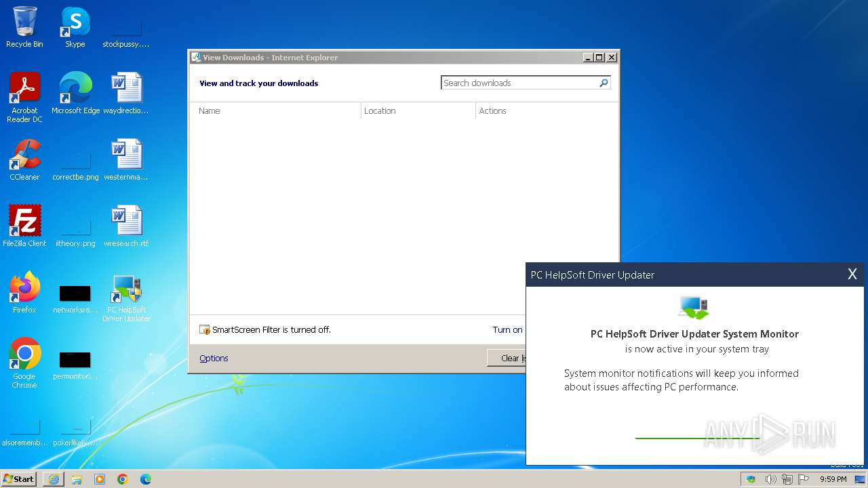Click the Driver Updater system tray icon
The height and width of the screenshot is (488, 868).
coord(751,479)
